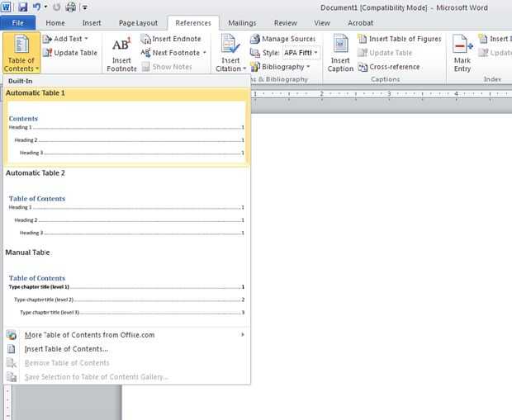Switch to the View tab
Screen dimensions: 512x420
pyautogui.click(x=322, y=23)
